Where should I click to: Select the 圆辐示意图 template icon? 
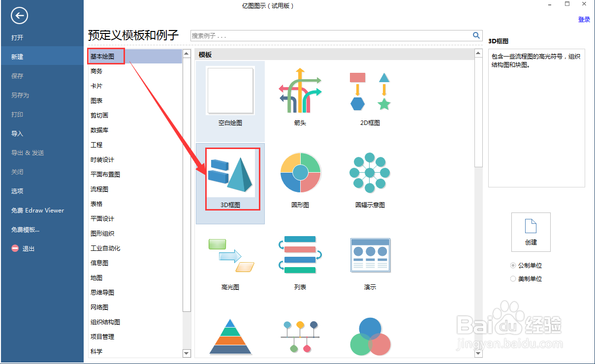(x=370, y=172)
